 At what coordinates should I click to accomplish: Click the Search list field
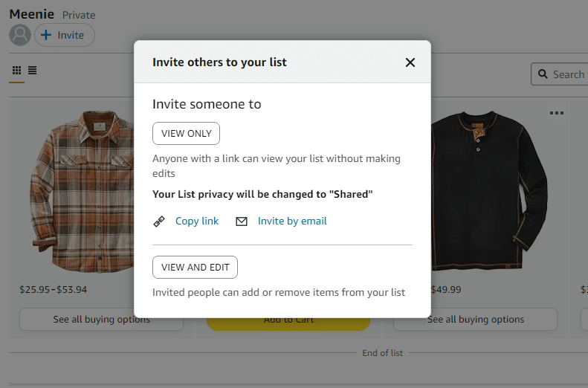pyautogui.click(x=560, y=74)
